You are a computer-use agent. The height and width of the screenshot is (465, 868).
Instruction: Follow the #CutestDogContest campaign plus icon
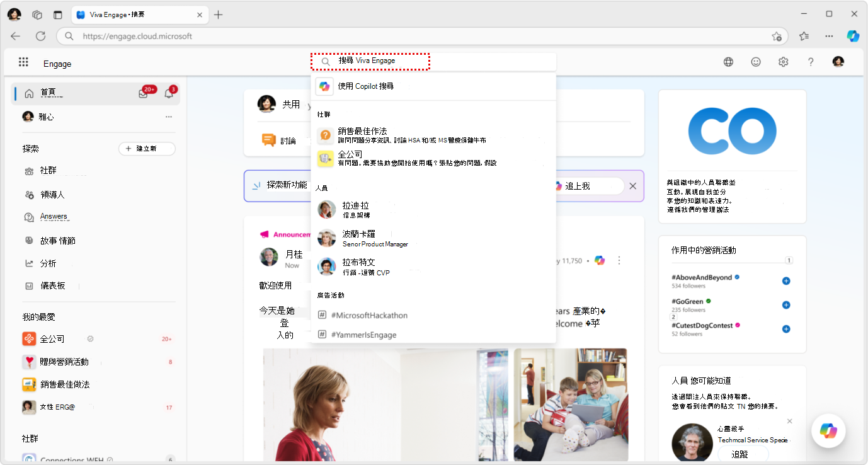tap(785, 329)
